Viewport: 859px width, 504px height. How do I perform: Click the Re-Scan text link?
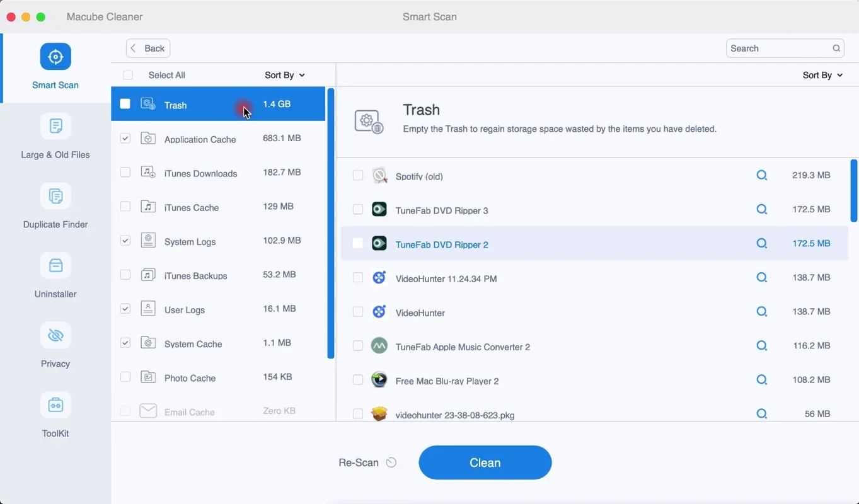tap(359, 462)
